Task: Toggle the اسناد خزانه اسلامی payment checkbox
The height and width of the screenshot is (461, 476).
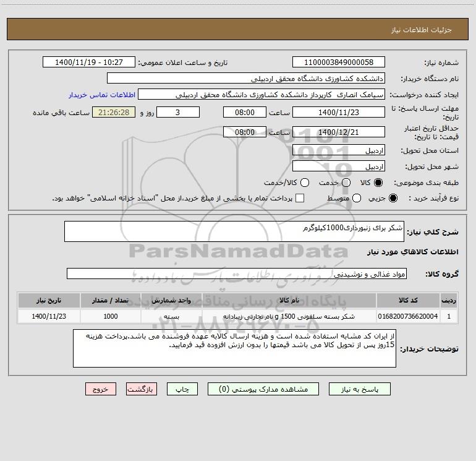Action: pos(300,198)
